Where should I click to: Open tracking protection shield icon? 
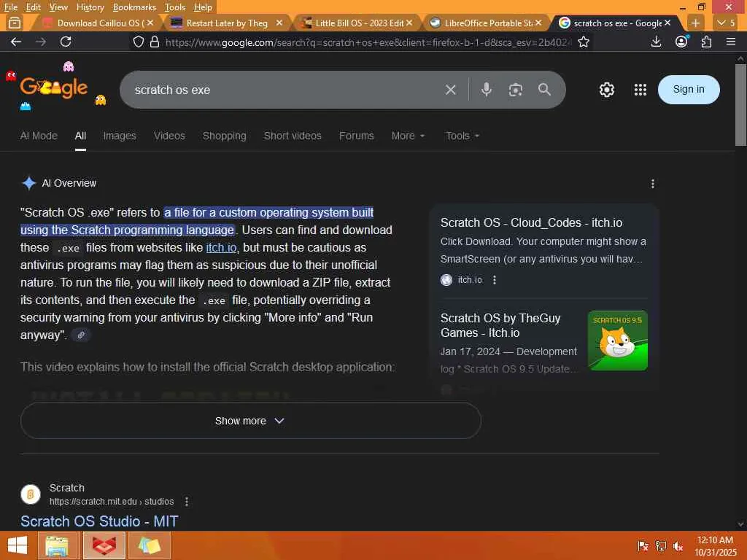click(138, 42)
